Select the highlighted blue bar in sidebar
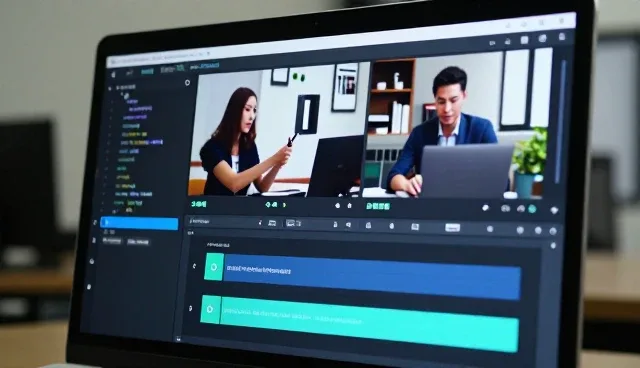This screenshot has height=368, width=640. [139, 223]
